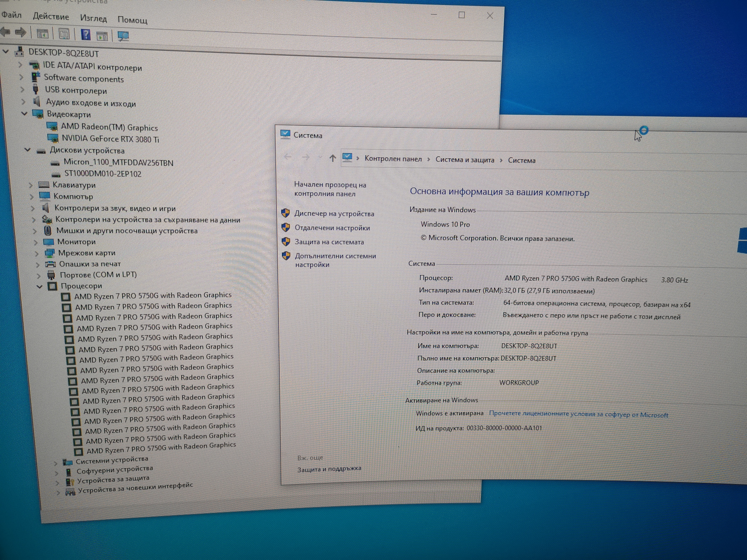
Task: Click the Microsoft license terms link
Action: [x=578, y=414]
